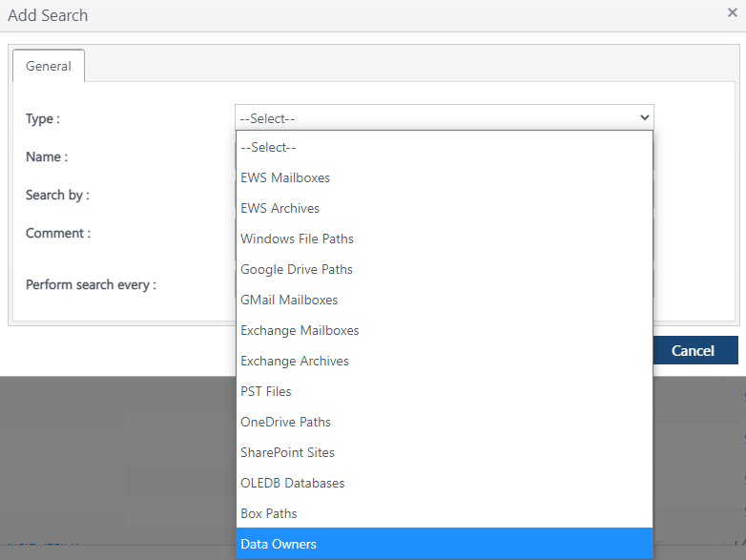
Task: Switch to the General tab
Action: [x=49, y=66]
